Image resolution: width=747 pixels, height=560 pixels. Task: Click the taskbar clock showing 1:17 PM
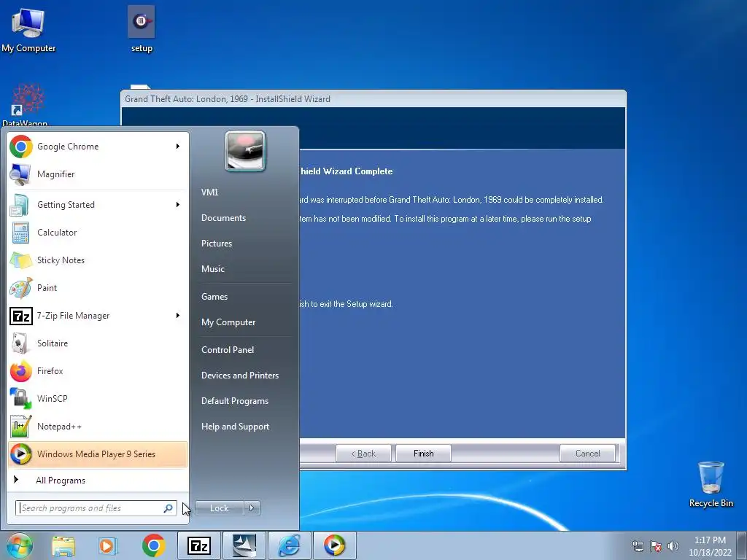click(710, 546)
